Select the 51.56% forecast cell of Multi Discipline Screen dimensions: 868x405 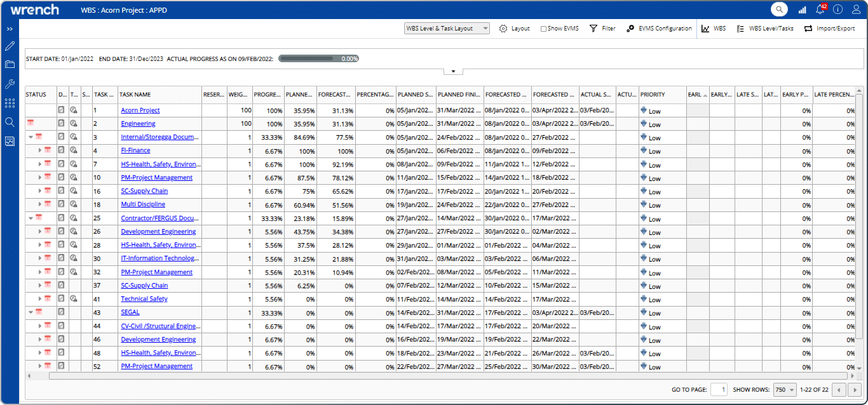click(336, 204)
